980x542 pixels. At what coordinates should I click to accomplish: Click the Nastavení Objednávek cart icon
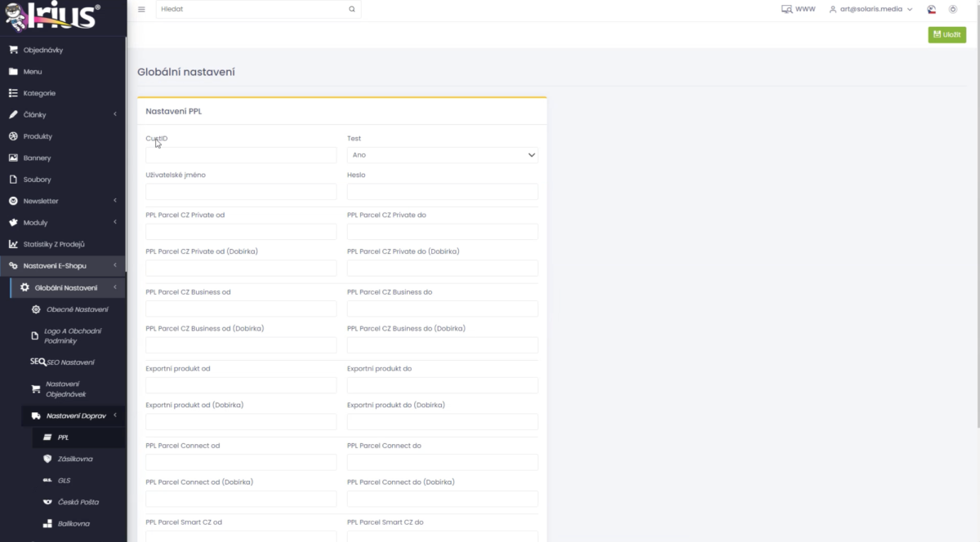click(35, 389)
